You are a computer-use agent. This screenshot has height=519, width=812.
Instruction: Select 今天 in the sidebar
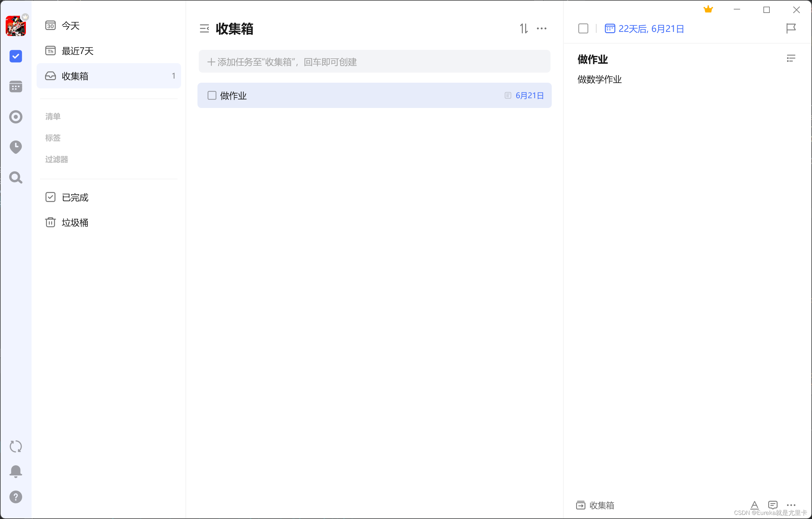pos(71,26)
